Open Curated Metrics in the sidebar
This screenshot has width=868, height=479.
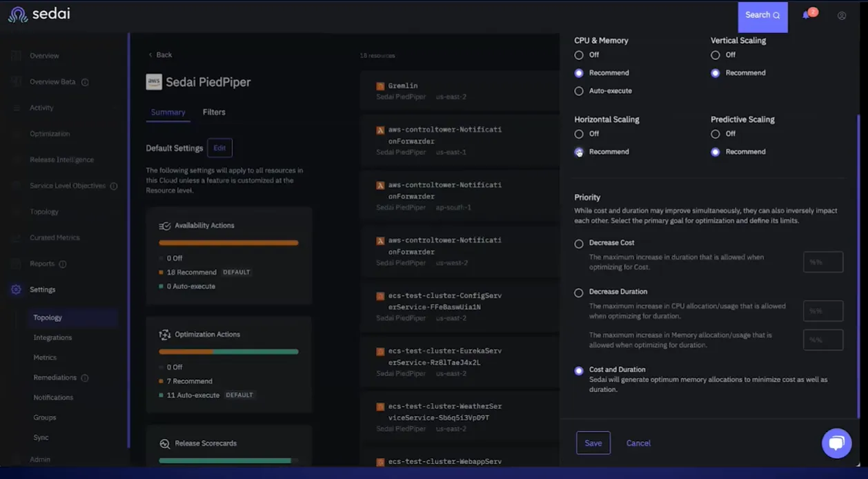[55, 238]
